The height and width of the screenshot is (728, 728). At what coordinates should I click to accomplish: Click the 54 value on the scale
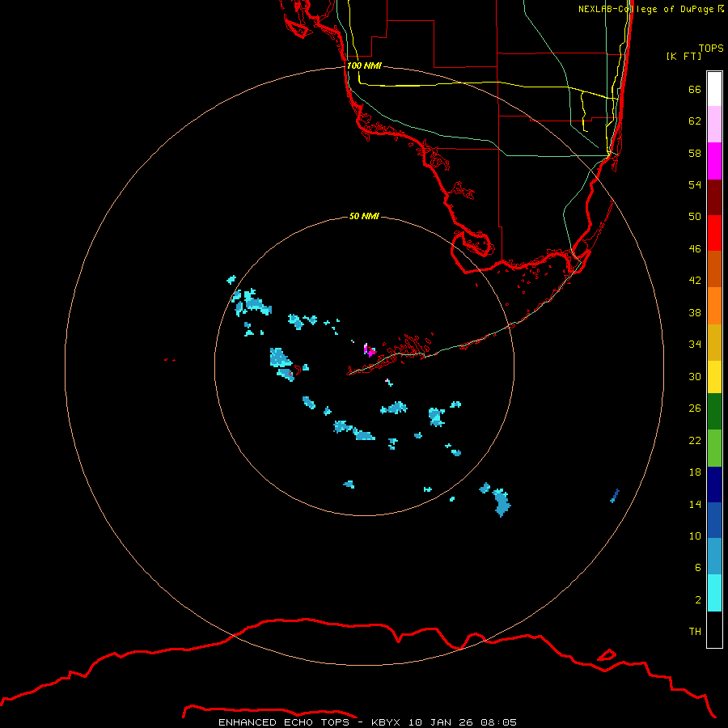click(x=695, y=184)
